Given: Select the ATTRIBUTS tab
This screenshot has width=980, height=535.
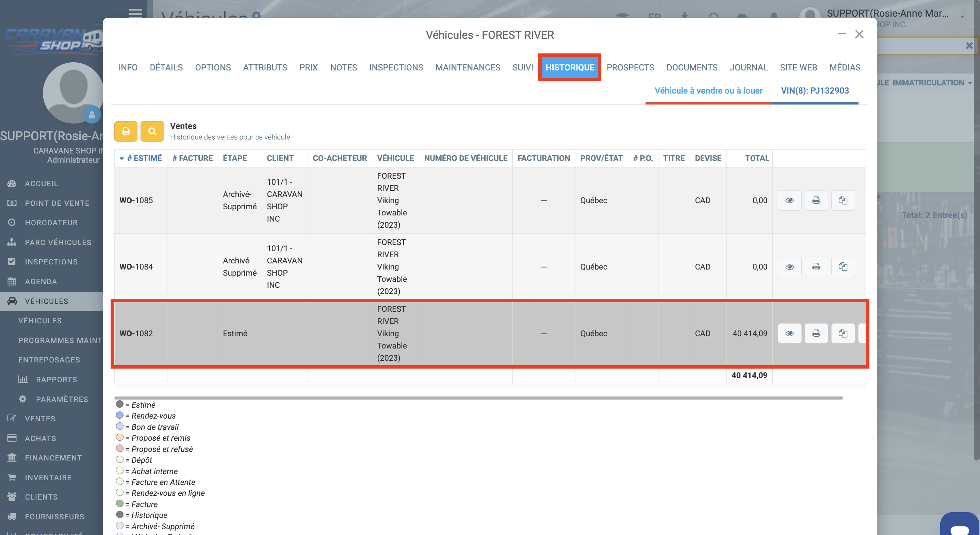Looking at the screenshot, I should point(265,67).
